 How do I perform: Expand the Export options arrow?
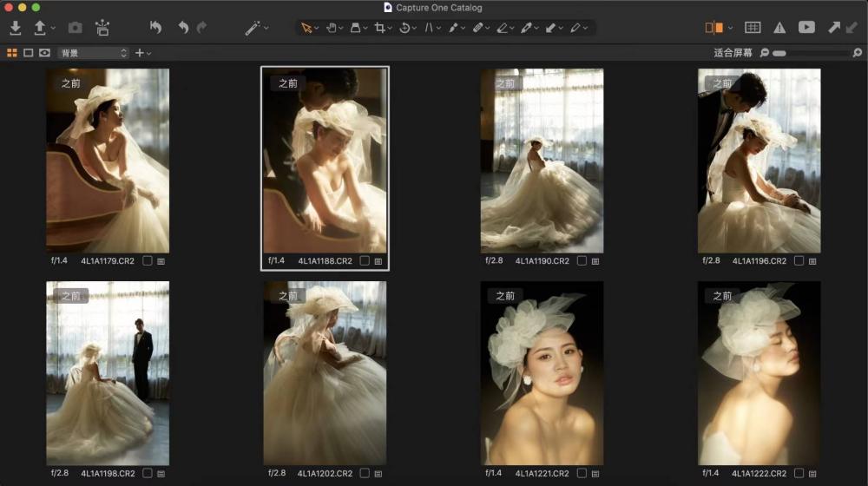pyautogui.click(x=54, y=28)
